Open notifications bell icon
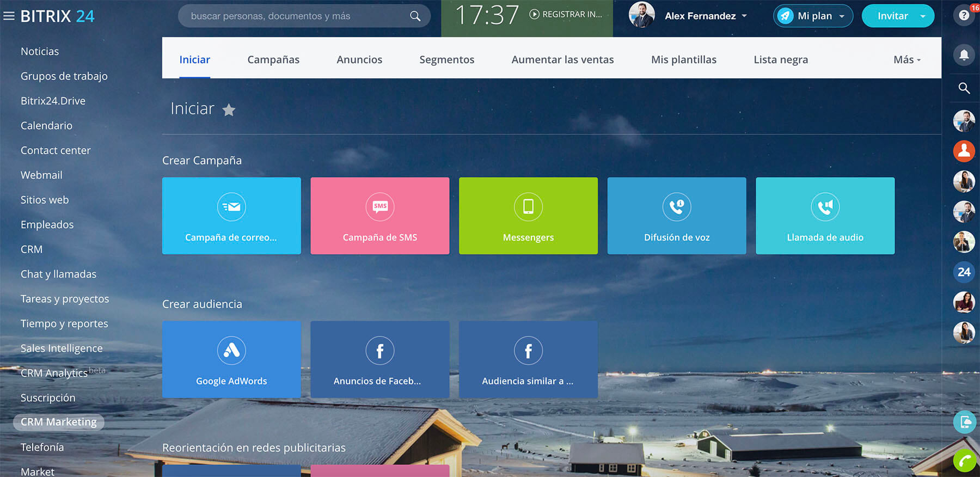Screen dimensions: 980x477 tap(964, 55)
